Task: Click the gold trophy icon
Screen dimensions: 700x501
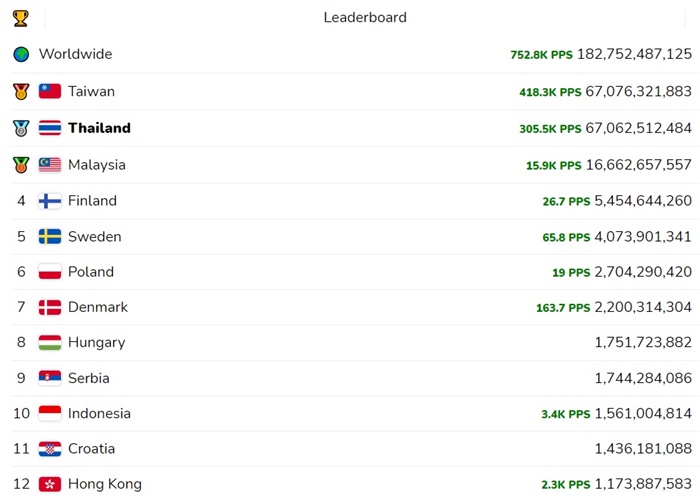Action: click(21, 18)
